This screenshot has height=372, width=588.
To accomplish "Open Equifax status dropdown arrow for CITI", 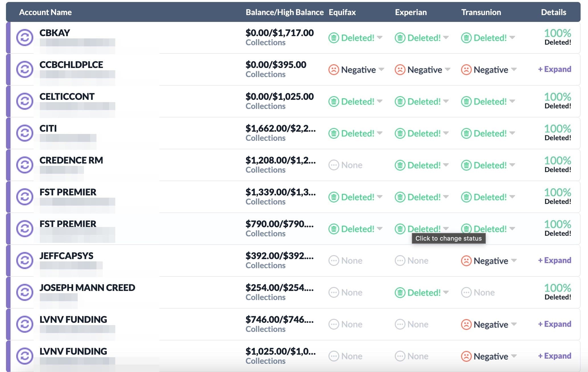I will tap(380, 133).
